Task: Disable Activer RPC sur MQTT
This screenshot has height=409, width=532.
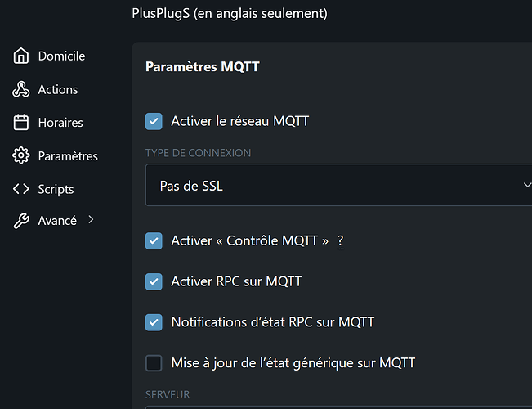Action: coord(154,281)
